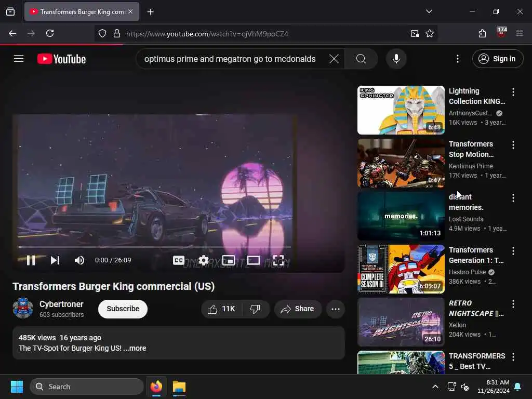Show hidden system tray icons
Image resolution: width=532 pixels, height=399 pixels.
click(435, 387)
